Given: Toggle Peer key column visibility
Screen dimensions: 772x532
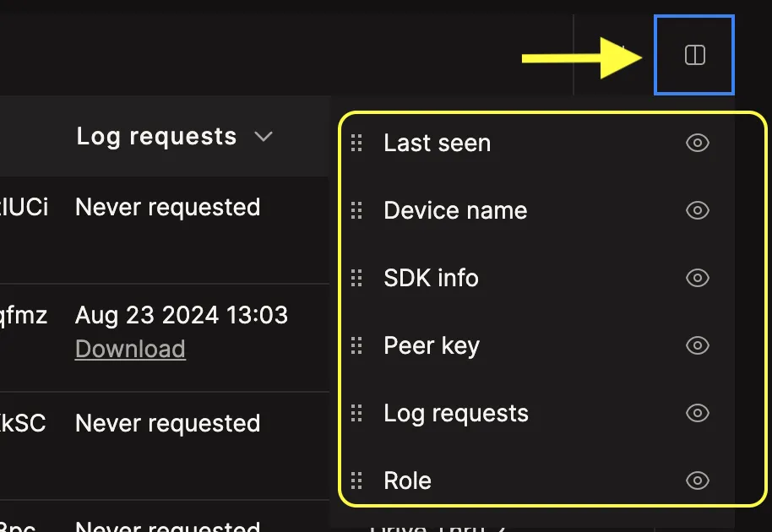Looking at the screenshot, I should [x=697, y=345].
